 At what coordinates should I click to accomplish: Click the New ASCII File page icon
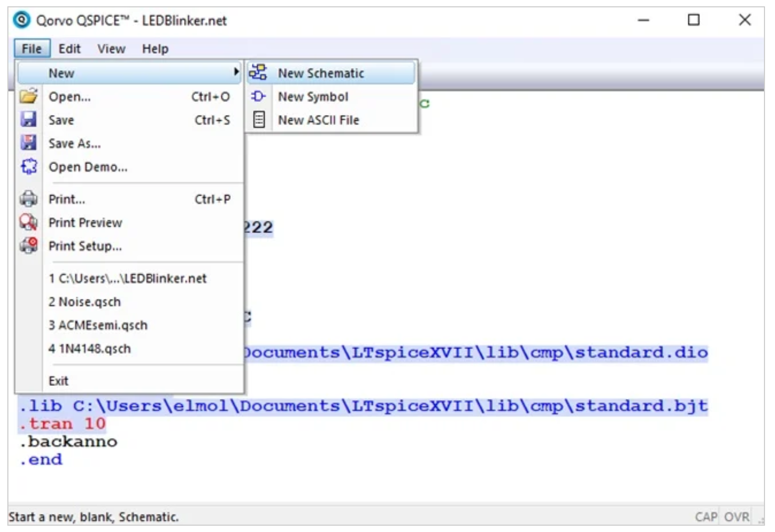pos(259,119)
